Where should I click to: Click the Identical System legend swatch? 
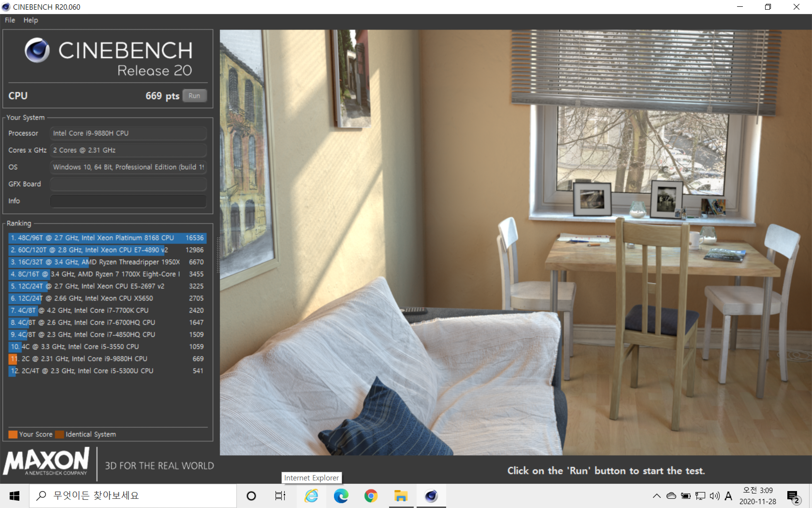point(59,434)
